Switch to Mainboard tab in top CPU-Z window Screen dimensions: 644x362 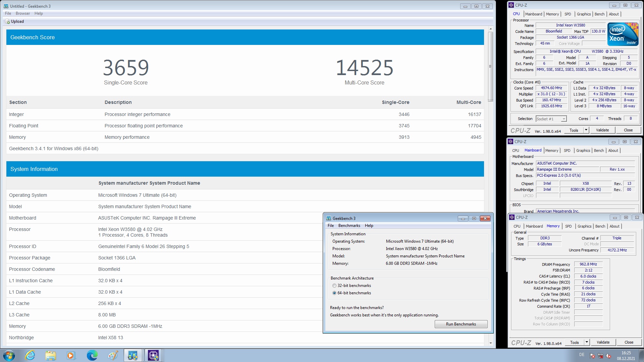tap(534, 14)
